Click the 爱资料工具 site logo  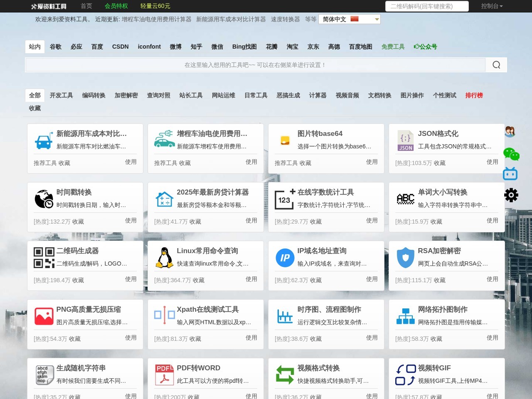tap(49, 6)
